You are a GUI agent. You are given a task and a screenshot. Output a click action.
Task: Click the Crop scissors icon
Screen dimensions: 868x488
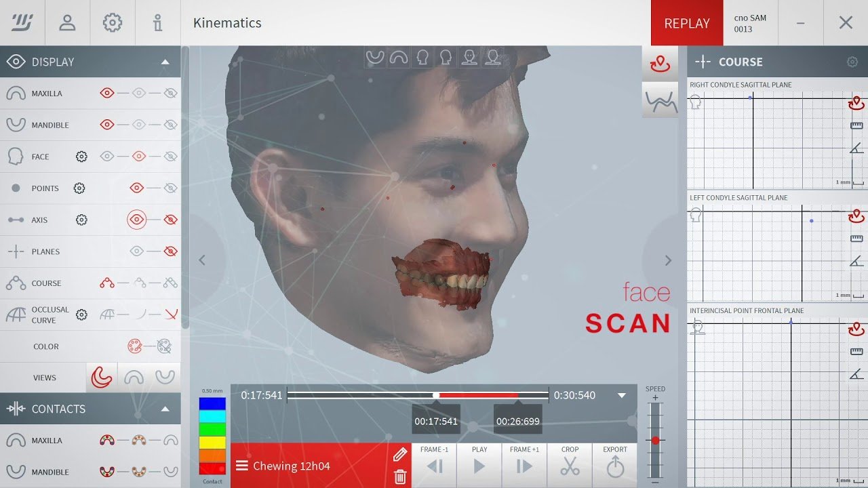(570, 466)
